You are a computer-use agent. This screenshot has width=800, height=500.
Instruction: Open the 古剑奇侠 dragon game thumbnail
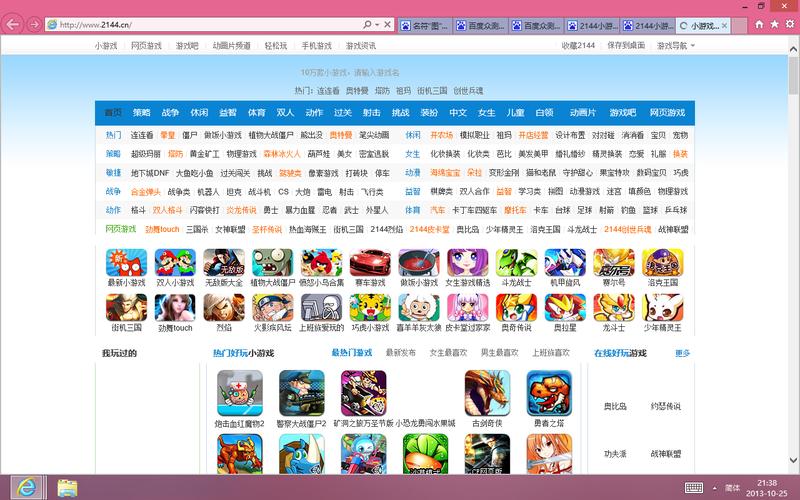[487, 393]
